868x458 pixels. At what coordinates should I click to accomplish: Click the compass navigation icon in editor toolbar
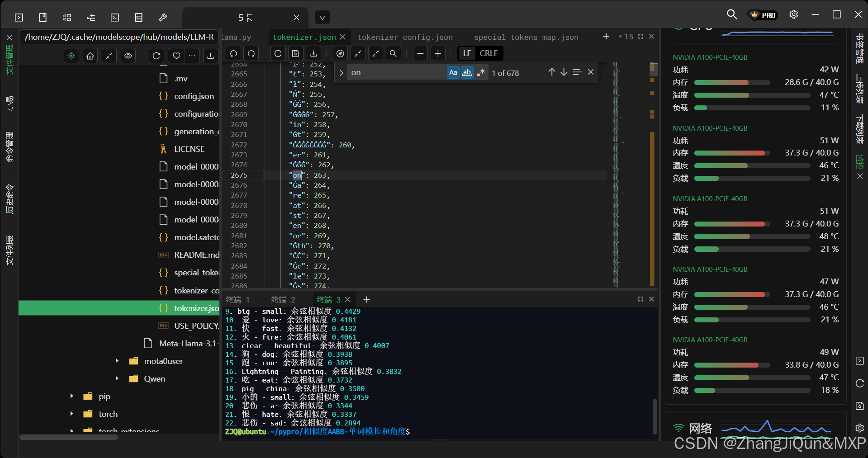[x=341, y=53]
